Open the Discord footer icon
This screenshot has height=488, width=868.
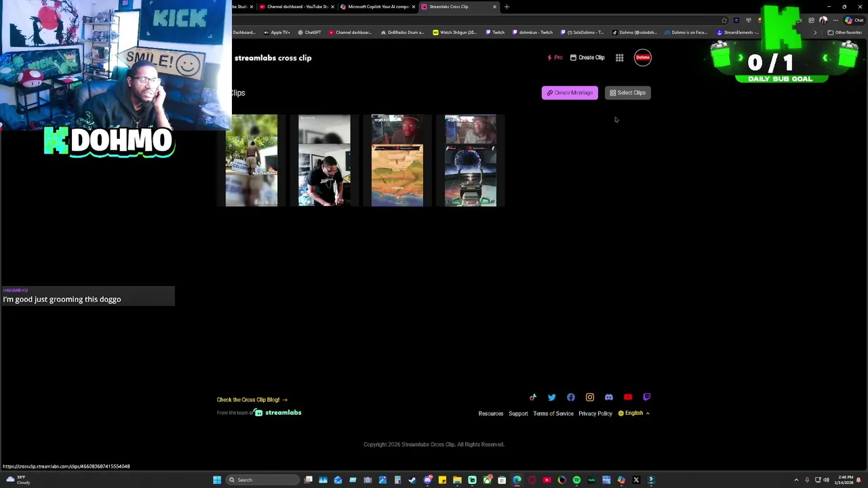[609, 397]
